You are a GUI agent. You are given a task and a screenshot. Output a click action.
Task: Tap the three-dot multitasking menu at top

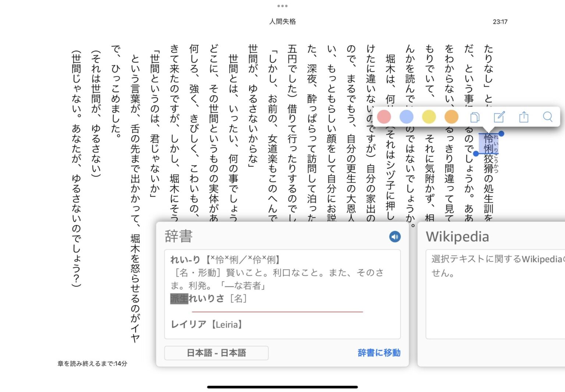(x=282, y=6)
